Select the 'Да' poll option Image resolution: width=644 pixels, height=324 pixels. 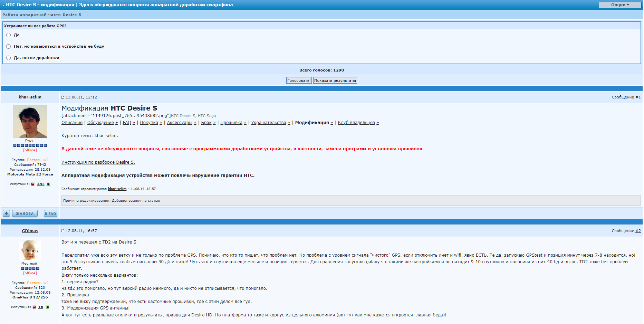(9, 35)
